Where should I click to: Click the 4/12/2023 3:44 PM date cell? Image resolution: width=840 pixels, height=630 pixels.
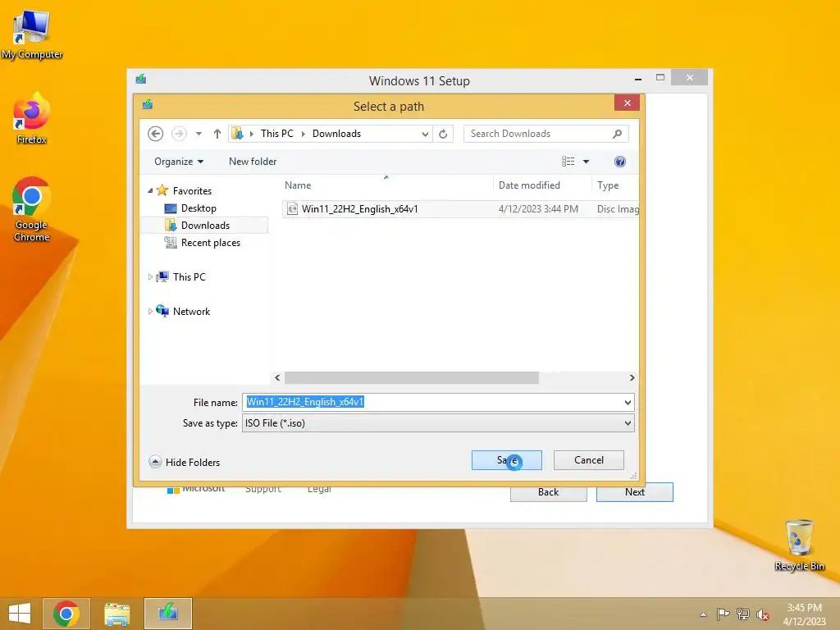coord(538,209)
